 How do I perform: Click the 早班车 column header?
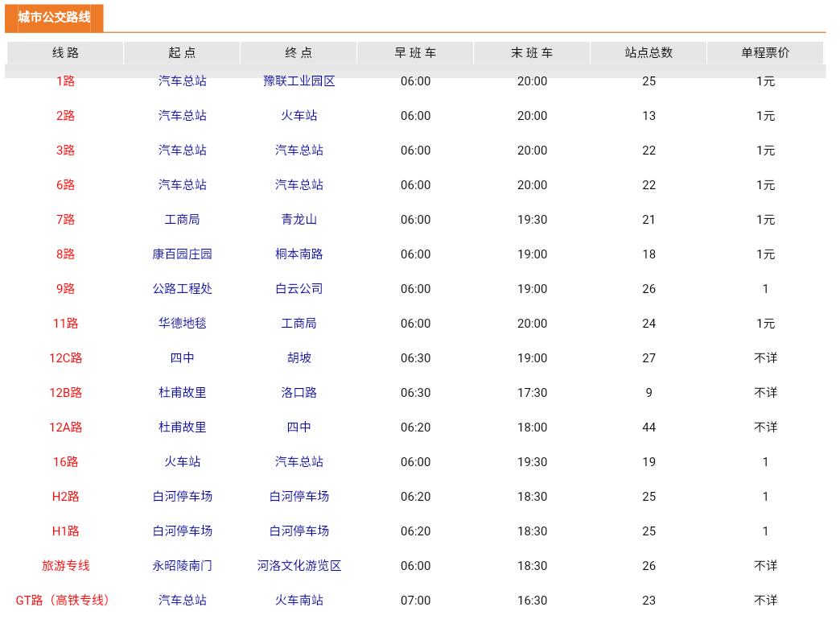[x=415, y=52]
